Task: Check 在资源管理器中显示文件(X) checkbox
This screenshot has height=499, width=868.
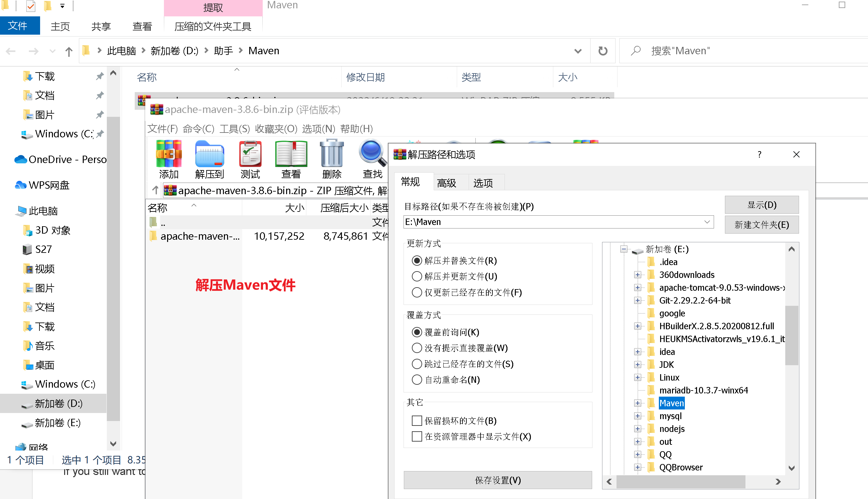Action: pyautogui.click(x=417, y=436)
